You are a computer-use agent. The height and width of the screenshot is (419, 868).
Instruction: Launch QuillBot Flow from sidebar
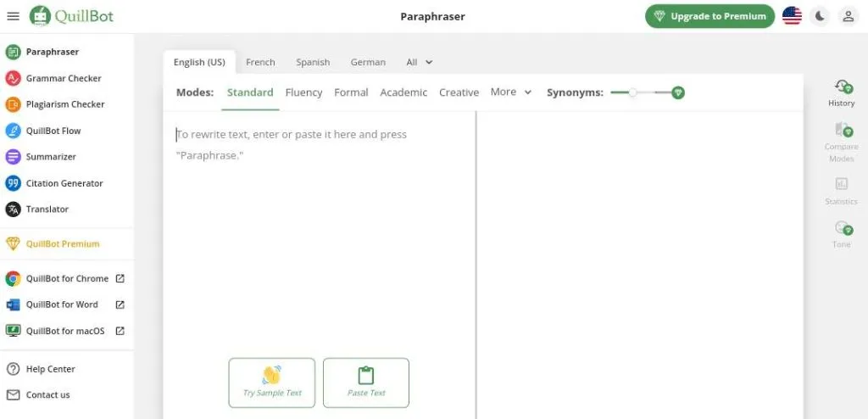click(53, 131)
